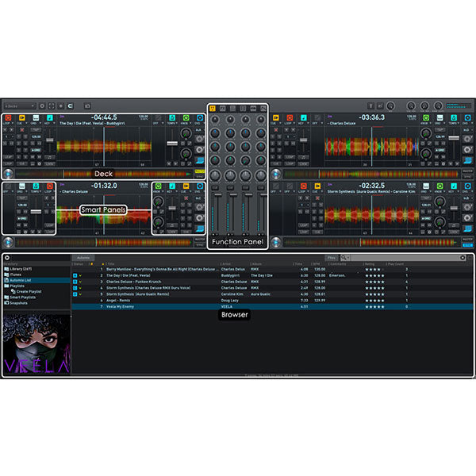
Task: Open the blue DVS panel on top-right deck
Action: click(x=469, y=117)
